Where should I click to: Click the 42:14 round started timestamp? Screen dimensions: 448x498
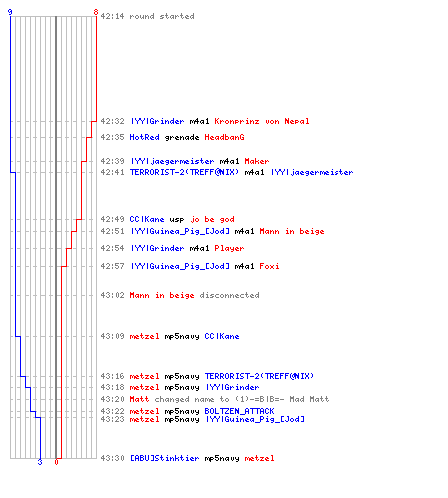pyautogui.click(x=112, y=16)
